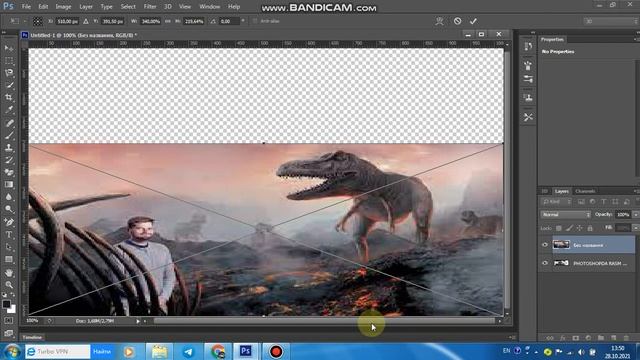Select the Crop tool
Image resolution: width=640 pixels, height=360 pixels.
(x=9, y=98)
